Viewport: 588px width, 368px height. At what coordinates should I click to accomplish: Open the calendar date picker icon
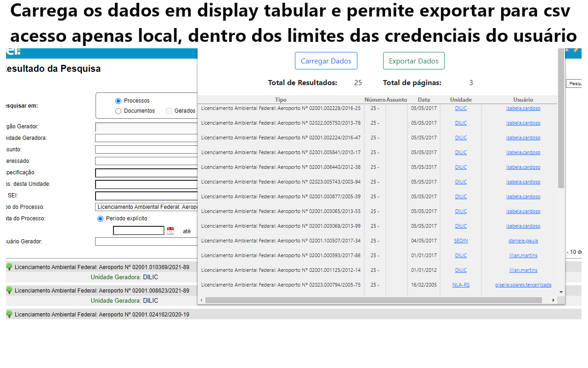170,231
